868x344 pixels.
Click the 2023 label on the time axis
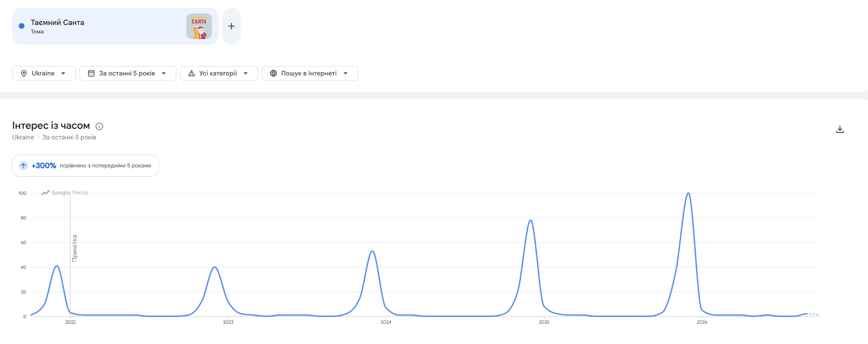(x=228, y=322)
